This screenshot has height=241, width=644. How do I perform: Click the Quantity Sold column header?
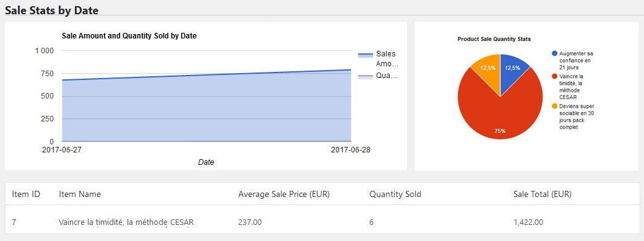(395, 194)
